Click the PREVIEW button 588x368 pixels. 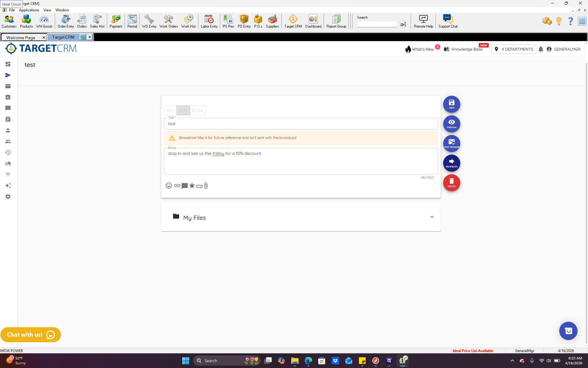click(x=451, y=124)
